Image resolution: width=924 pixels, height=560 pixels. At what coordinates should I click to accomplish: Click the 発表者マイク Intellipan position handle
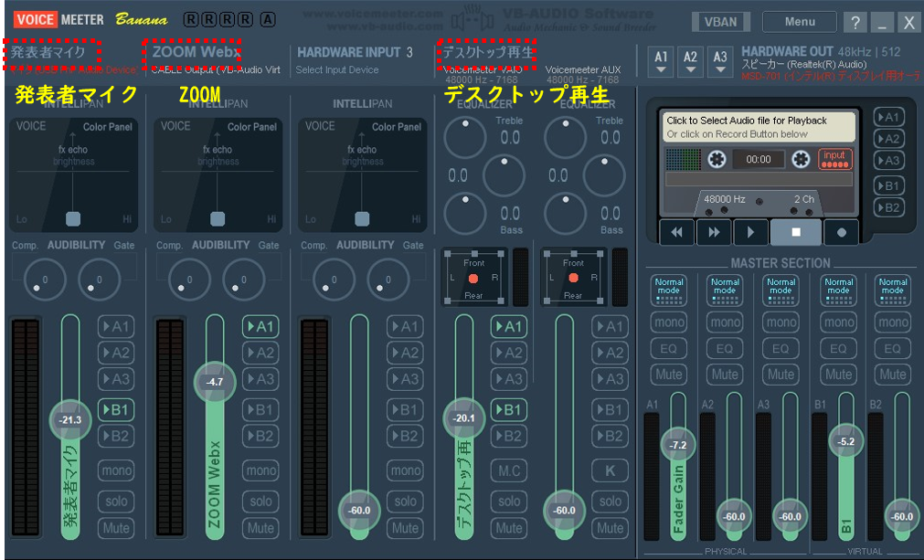point(73,219)
